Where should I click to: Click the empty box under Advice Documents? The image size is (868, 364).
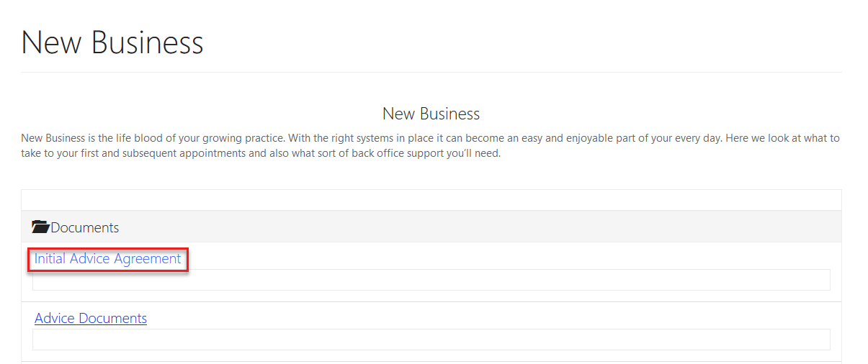point(431,340)
